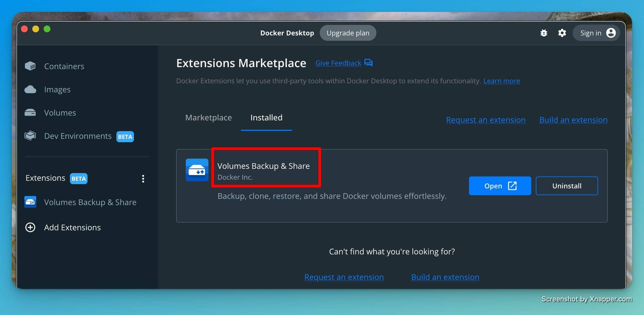Viewport: 644px width, 315px height.
Task: Click the extension card's blue logo
Action: 197,170
